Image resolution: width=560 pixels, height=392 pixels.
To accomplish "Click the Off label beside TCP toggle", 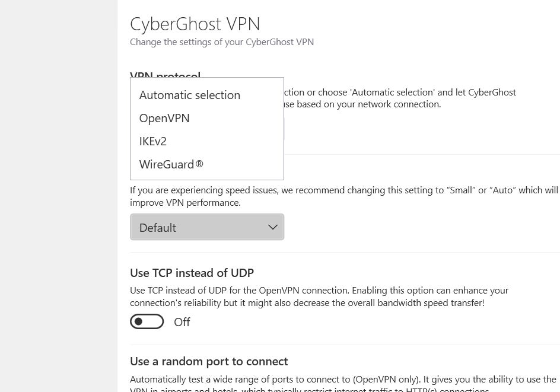I will coord(182,322).
